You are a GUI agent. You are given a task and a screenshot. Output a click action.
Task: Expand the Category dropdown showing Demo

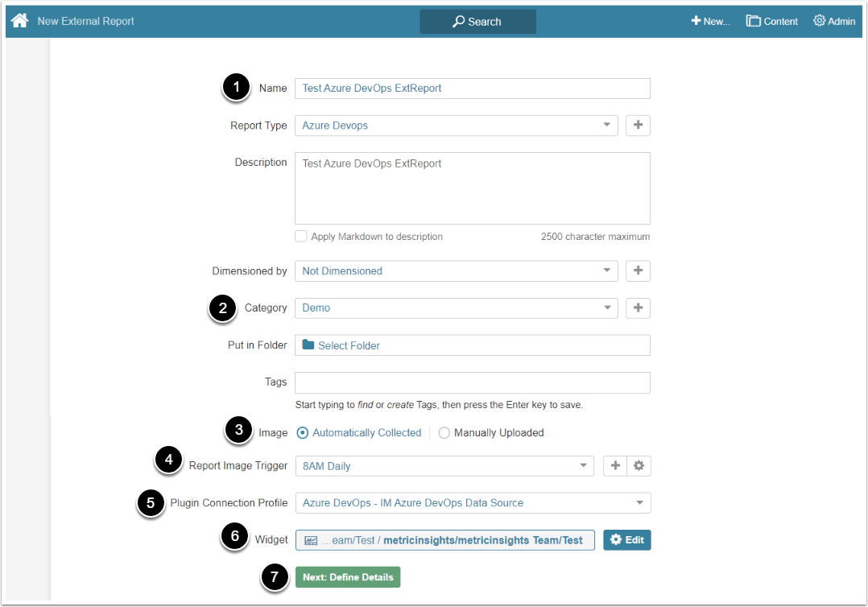pyautogui.click(x=456, y=308)
